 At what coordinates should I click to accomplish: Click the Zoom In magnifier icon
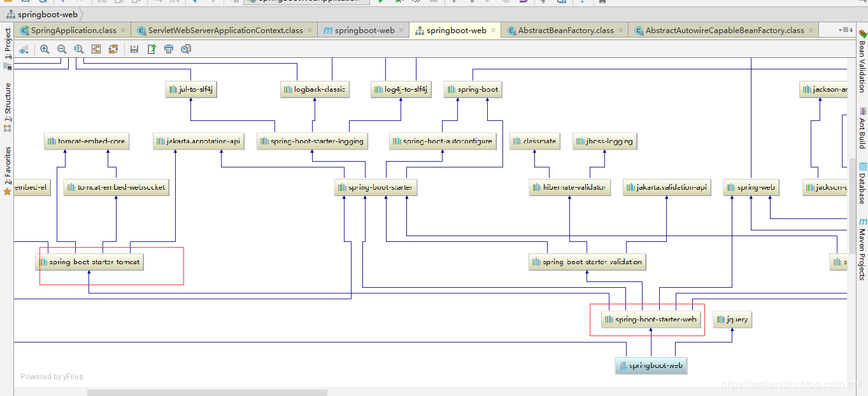click(x=45, y=49)
